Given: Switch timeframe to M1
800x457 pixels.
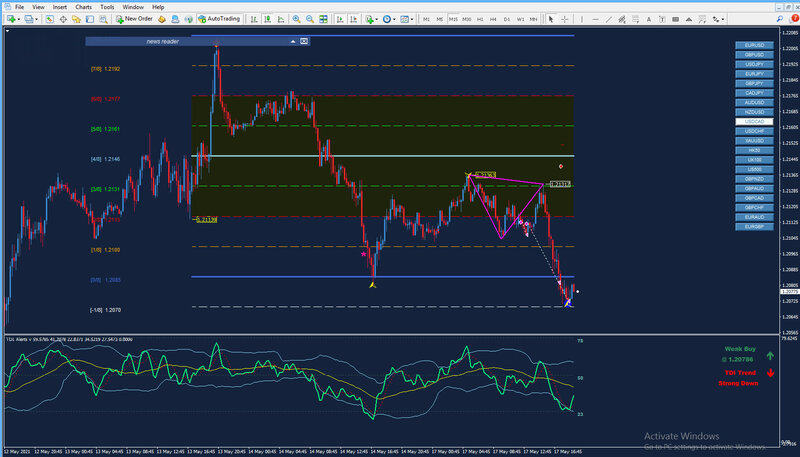Looking at the screenshot, I should pyautogui.click(x=427, y=19).
